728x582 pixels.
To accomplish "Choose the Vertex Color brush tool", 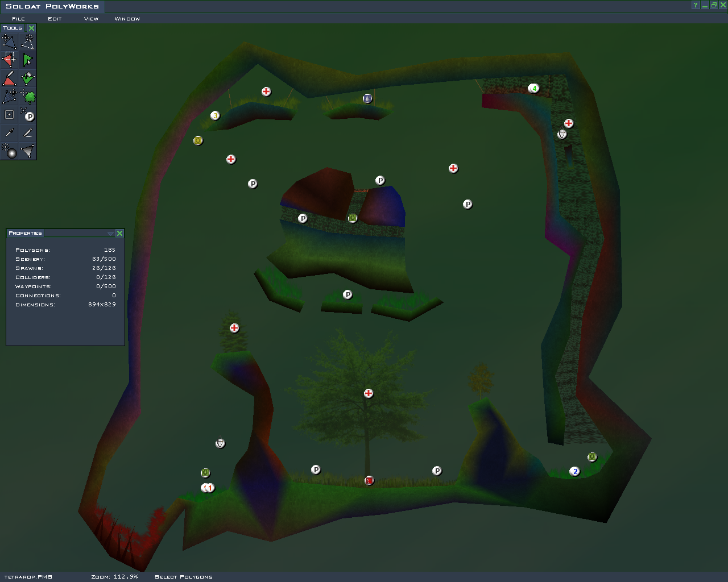I will pyautogui.click(x=9, y=78).
